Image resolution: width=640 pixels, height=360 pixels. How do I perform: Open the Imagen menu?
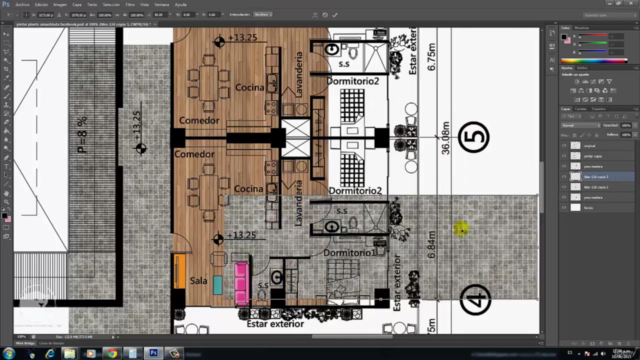click(x=60, y=4)
